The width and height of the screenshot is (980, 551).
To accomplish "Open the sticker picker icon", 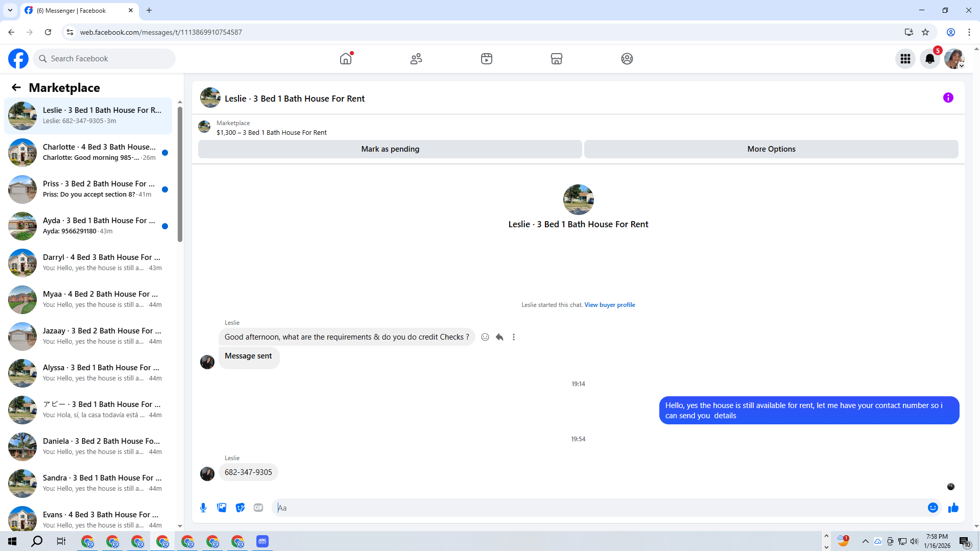I will [240, 508].
